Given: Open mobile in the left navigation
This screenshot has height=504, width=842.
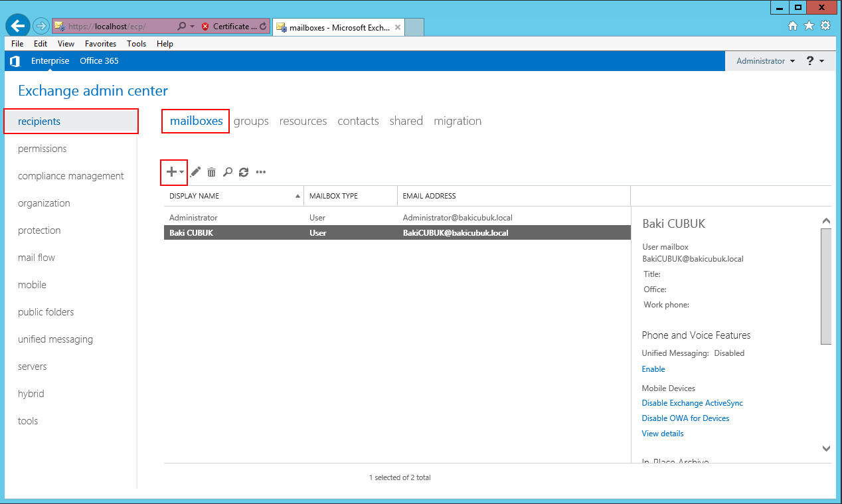Looking at the screenshot, I should point(32,285).
